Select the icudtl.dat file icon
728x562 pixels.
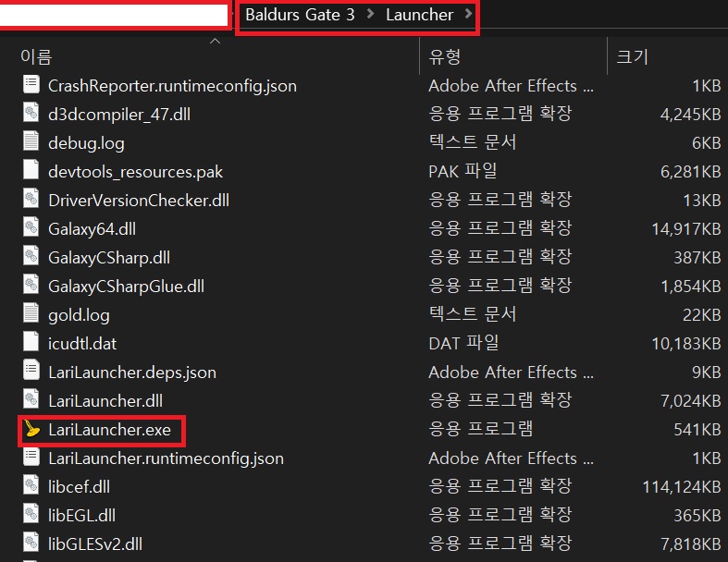point(31,343)
